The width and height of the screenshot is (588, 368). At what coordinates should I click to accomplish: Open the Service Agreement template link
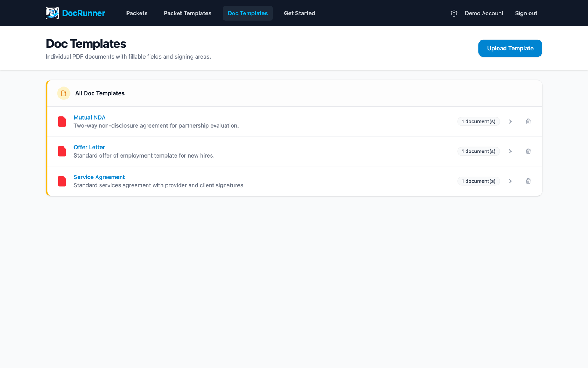99,177
